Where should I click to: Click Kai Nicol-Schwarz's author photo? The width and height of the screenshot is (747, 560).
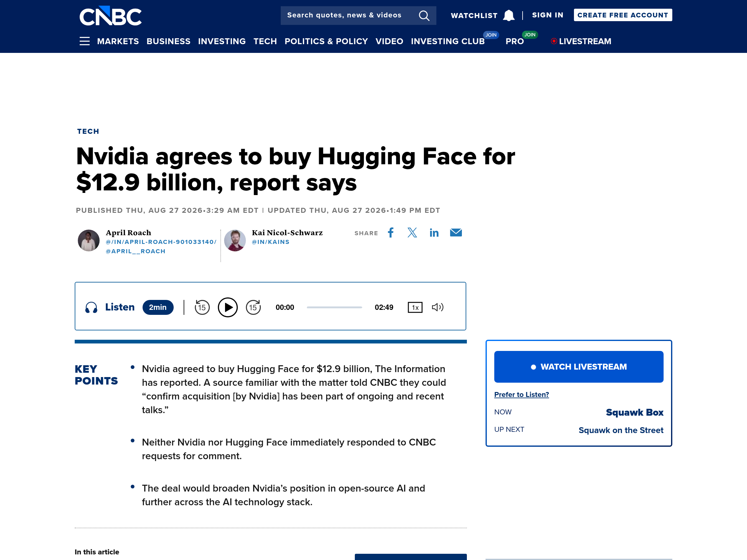coord(235,240)
